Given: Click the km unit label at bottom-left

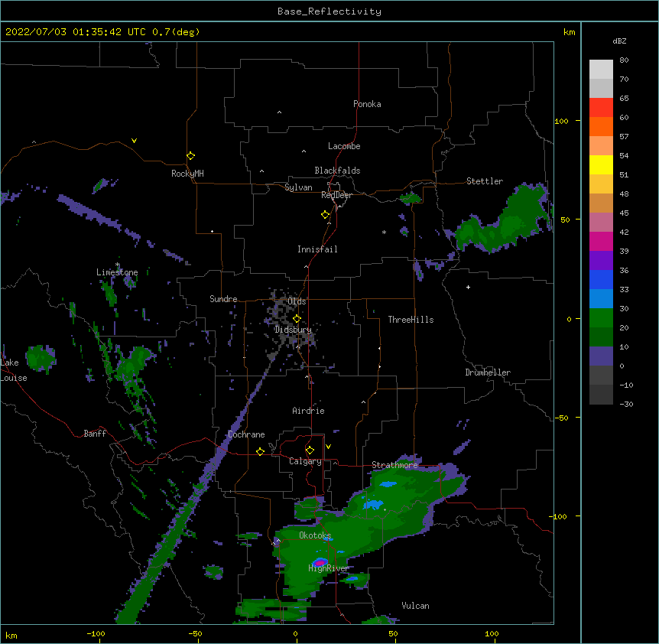Looking at the screenshot, I should (x=11, y=636).
